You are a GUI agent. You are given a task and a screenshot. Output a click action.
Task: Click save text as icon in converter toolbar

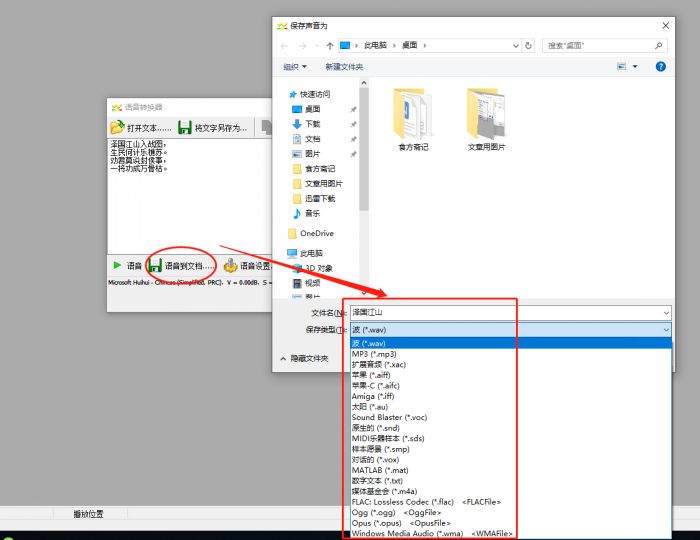[184, 128]
